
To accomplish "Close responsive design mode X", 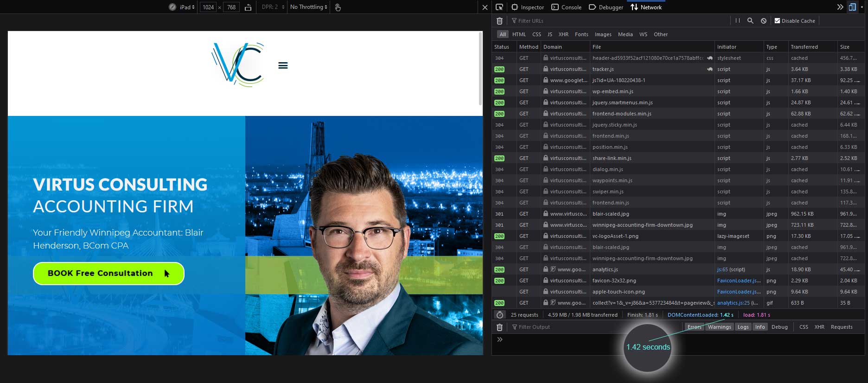I will tap(485, 7).
